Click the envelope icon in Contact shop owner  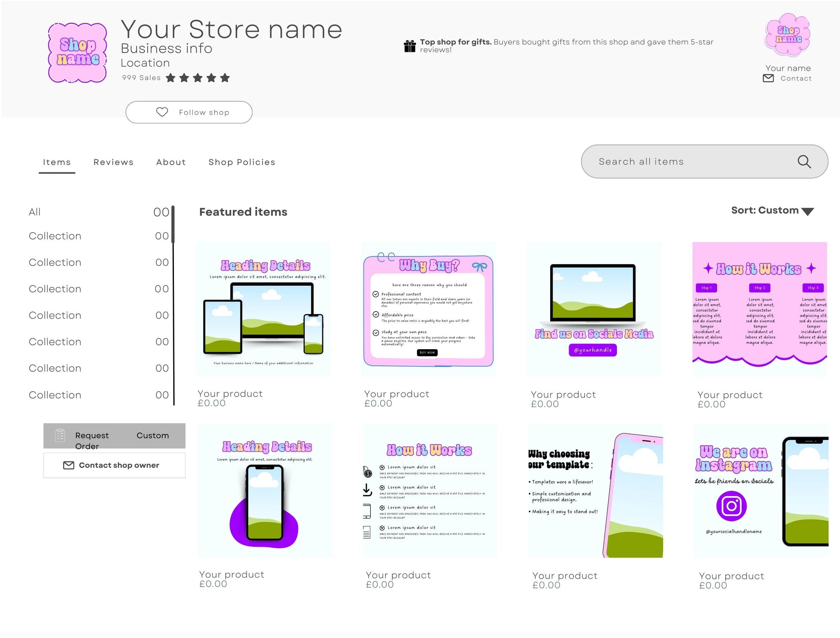[69, 465]
